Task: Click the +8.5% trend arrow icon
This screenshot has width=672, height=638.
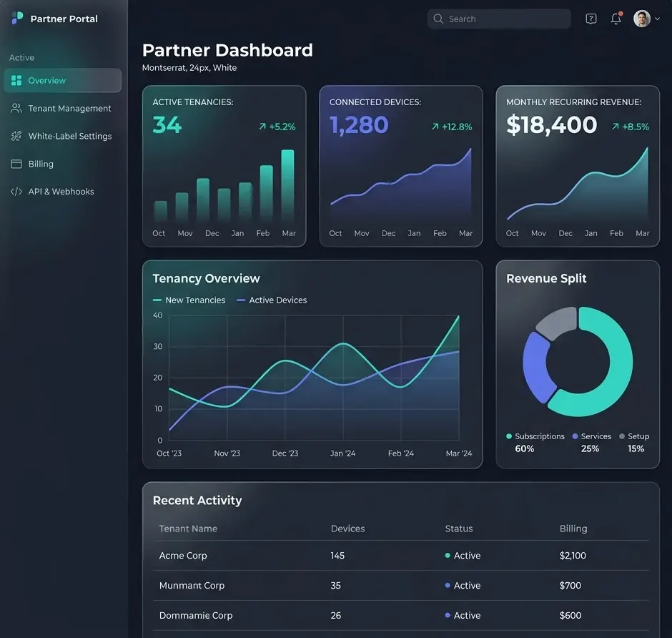Action: pos(615,127)
